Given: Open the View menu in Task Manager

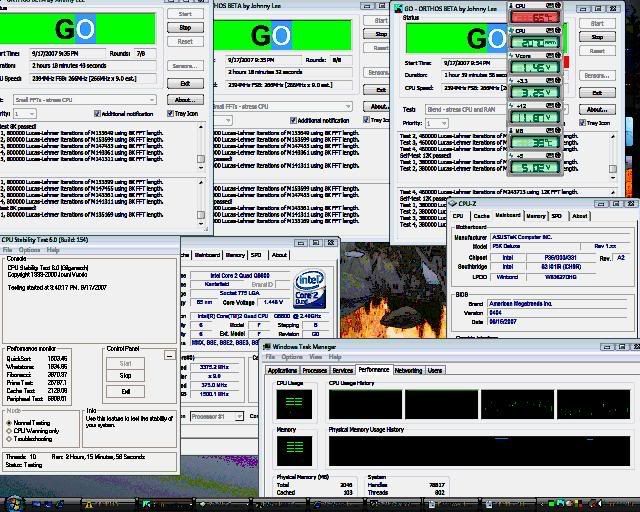Looking at the screenshot, I should click(x=316, y=357).
